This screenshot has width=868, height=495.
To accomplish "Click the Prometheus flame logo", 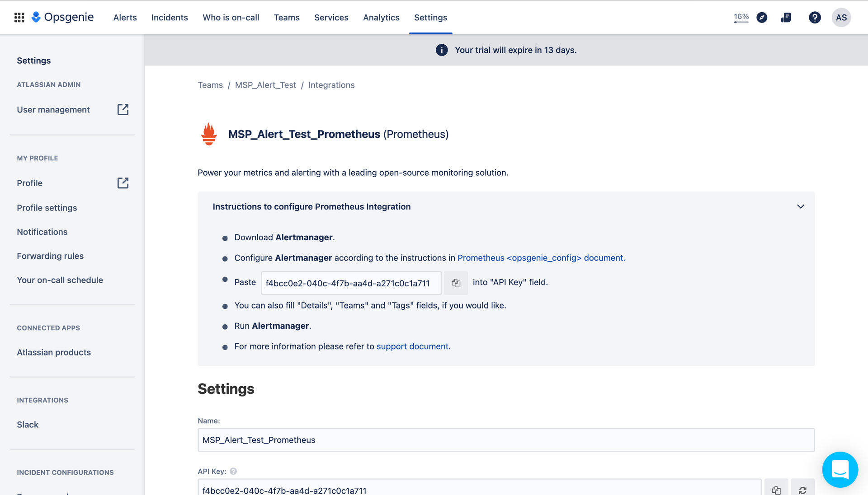I will (209, 134).
